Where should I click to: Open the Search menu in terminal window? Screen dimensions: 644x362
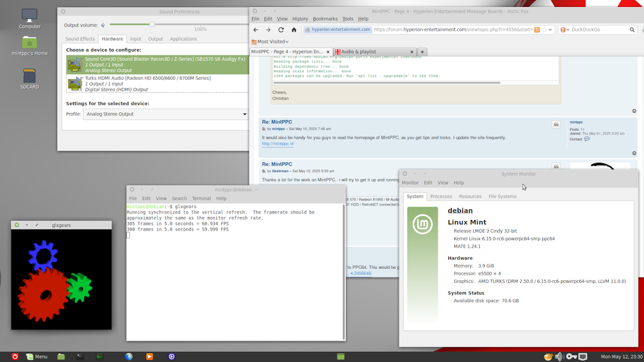[x=179, y=199]
